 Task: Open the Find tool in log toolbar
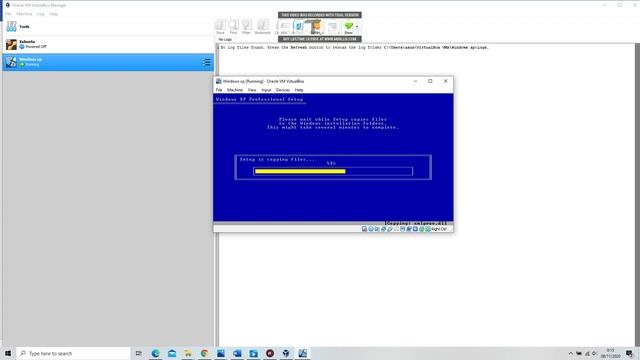233,27
